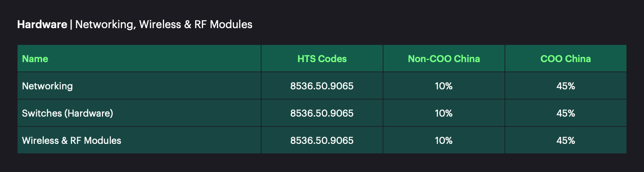Click the Wireless & RF Modules 10% rate
This screenshot has width=644, height=172.
coord(444,140)
